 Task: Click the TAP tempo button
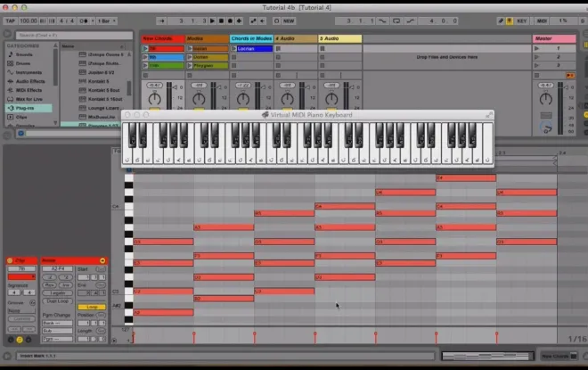[10, 21]
